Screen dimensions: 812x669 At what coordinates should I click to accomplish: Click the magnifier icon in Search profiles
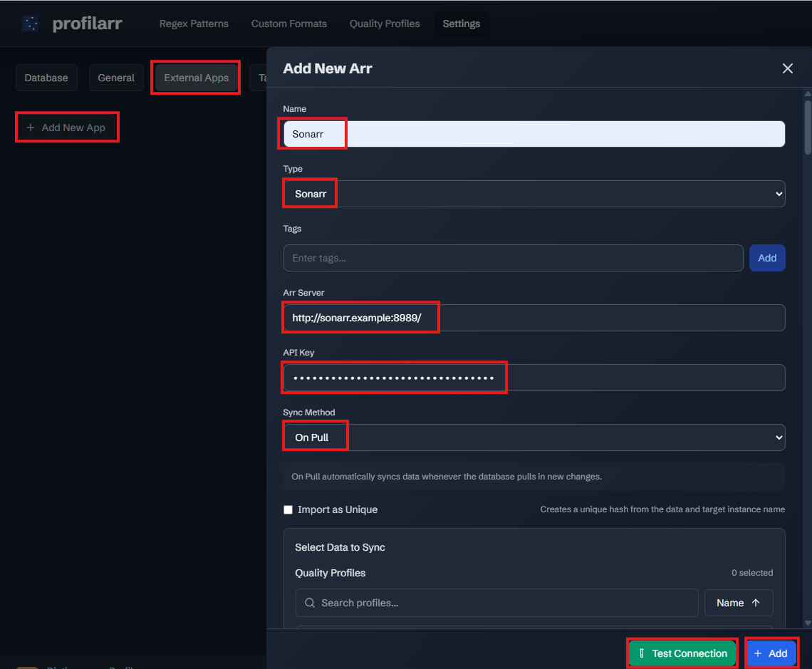310,603
